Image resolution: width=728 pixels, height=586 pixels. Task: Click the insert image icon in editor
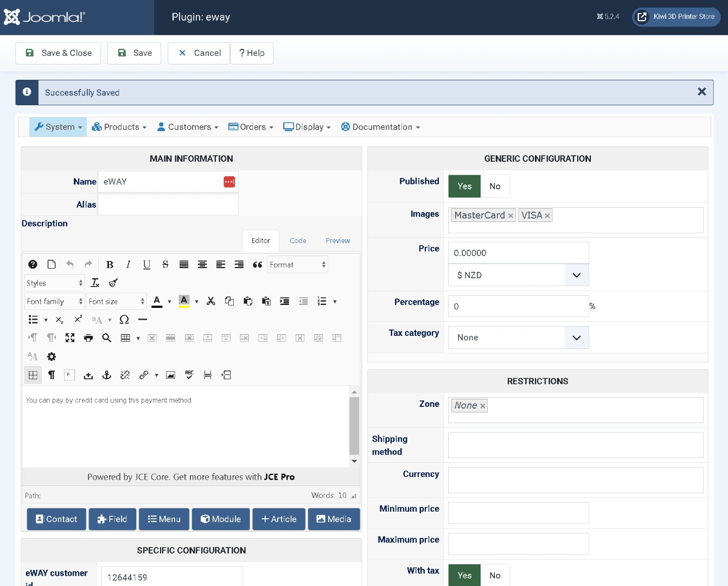[170, 375]
